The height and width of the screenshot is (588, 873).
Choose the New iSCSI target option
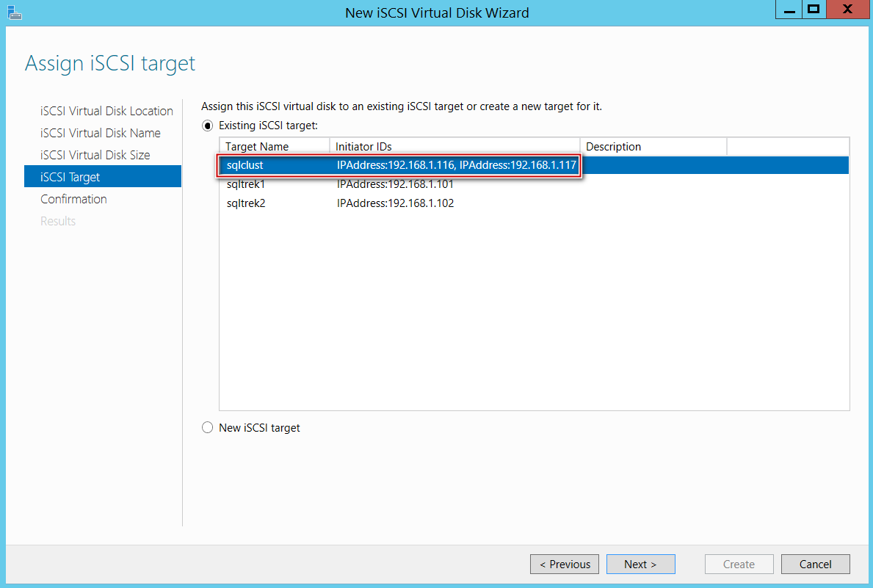208,428
